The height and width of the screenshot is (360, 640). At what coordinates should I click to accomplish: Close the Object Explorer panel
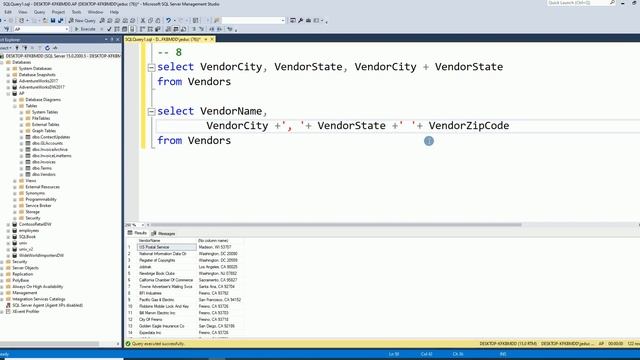click(118, 40)
